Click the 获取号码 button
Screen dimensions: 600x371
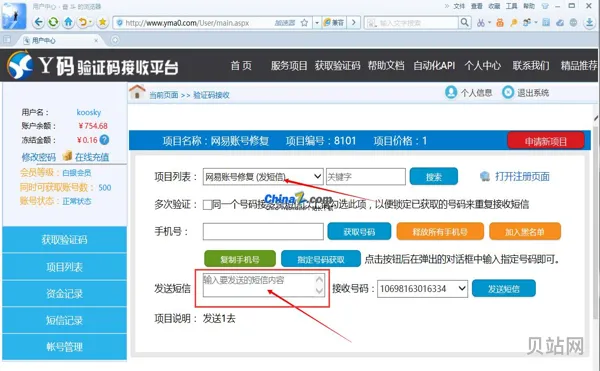tap(359, 231)
